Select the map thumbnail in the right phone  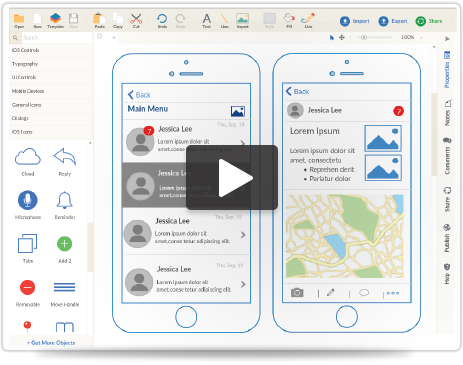tap(345, 236)
